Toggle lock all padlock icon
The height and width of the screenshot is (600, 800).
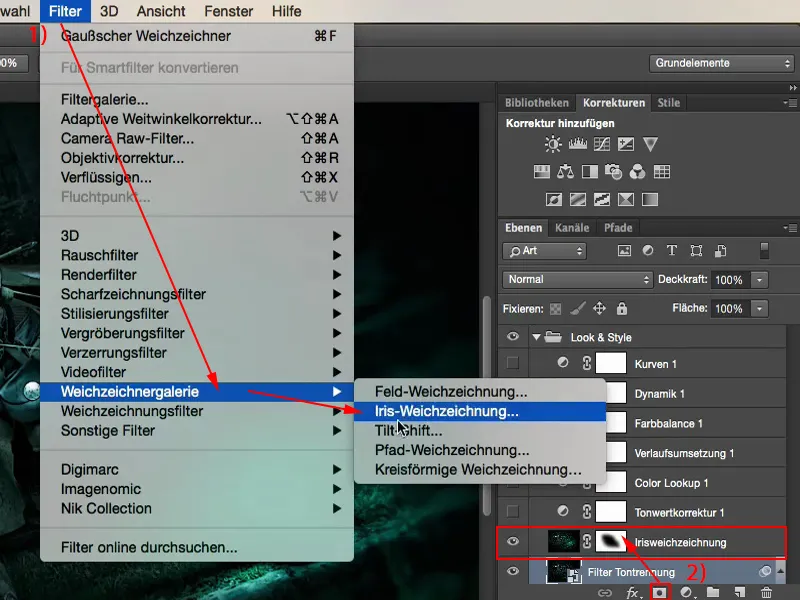(x=621, y=308)
